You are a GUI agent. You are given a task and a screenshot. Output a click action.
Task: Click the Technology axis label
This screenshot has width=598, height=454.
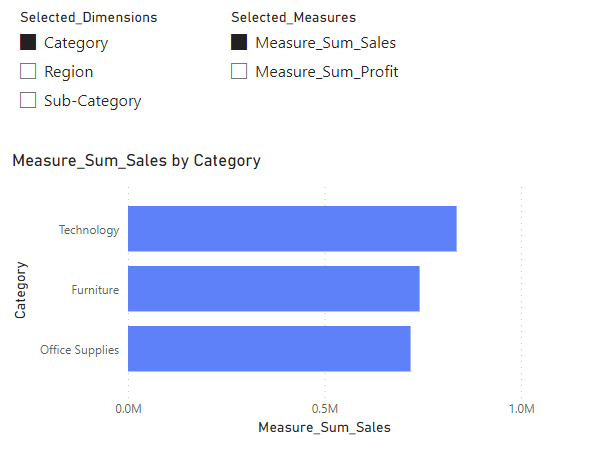coord(89,230)
